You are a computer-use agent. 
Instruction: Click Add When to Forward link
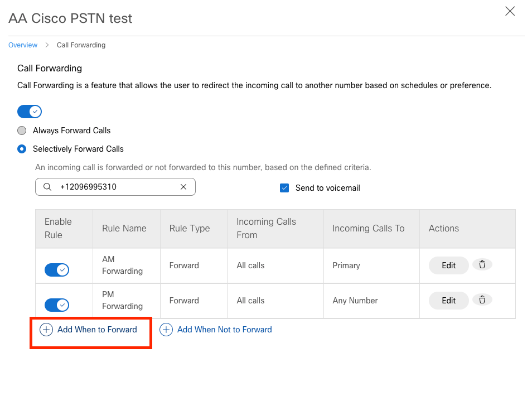pyautogui.click(x=97, y=330)
